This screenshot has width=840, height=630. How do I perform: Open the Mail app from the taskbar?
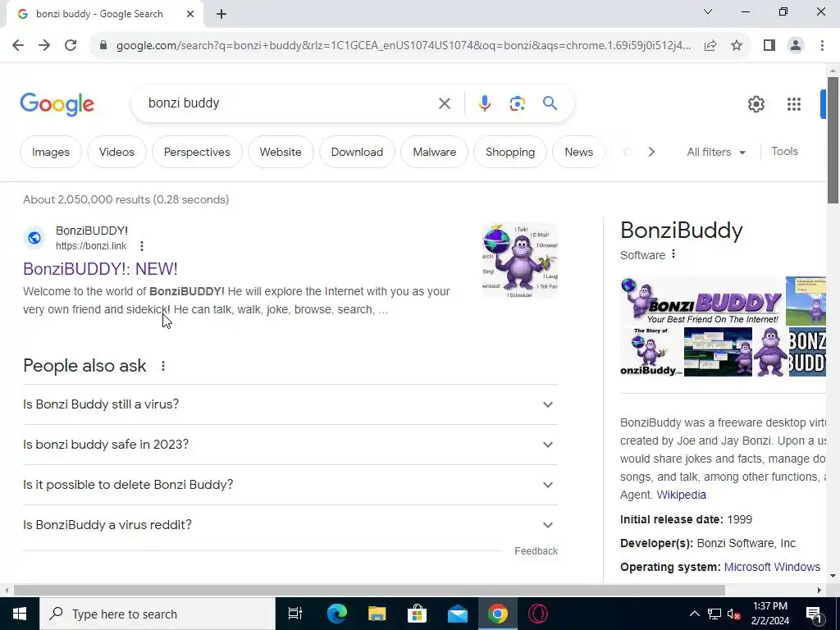[458, 614]
